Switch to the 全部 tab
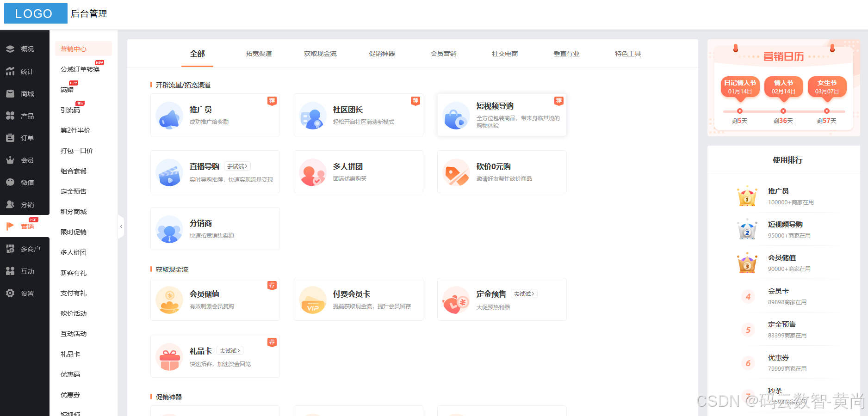 [x=197, y=54]
